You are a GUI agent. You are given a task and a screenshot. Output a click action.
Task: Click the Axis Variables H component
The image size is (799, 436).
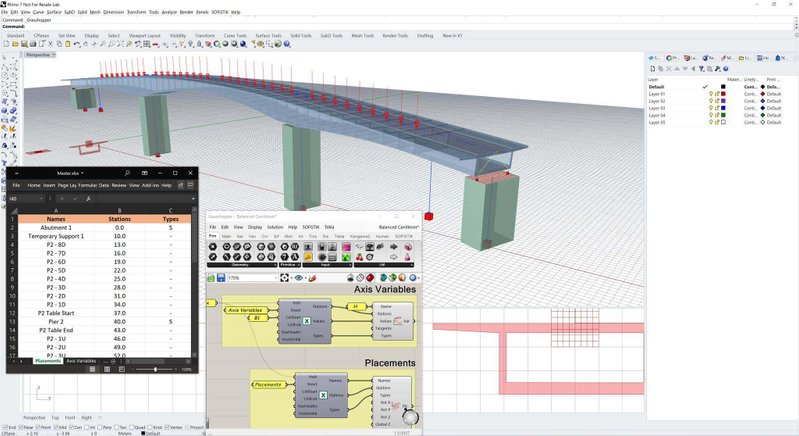pos(357,306)
